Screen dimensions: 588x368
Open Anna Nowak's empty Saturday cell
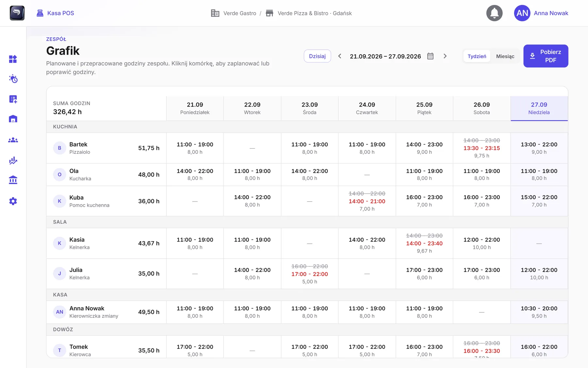click(x=482, y=312)
